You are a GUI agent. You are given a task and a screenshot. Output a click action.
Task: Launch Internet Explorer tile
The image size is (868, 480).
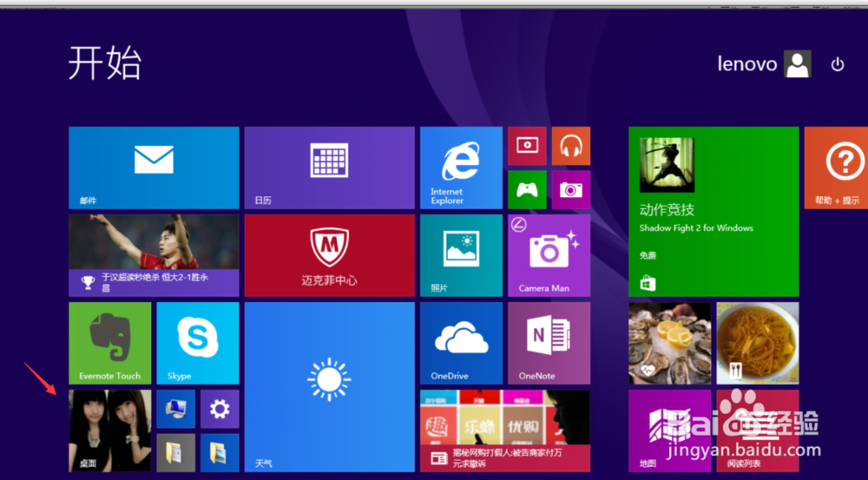tap(461, 168)
